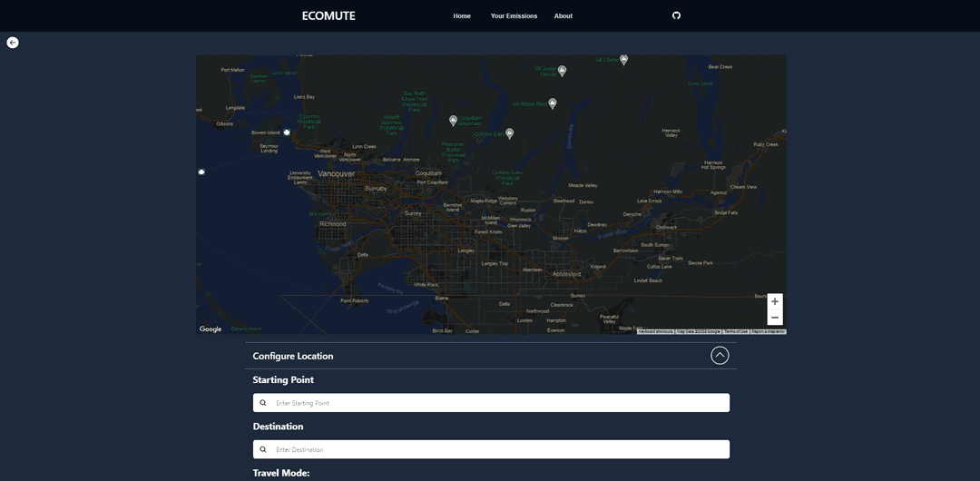
Task: Select the Mt Judge Howay mountain marker
Action: [x=562, y=71]
